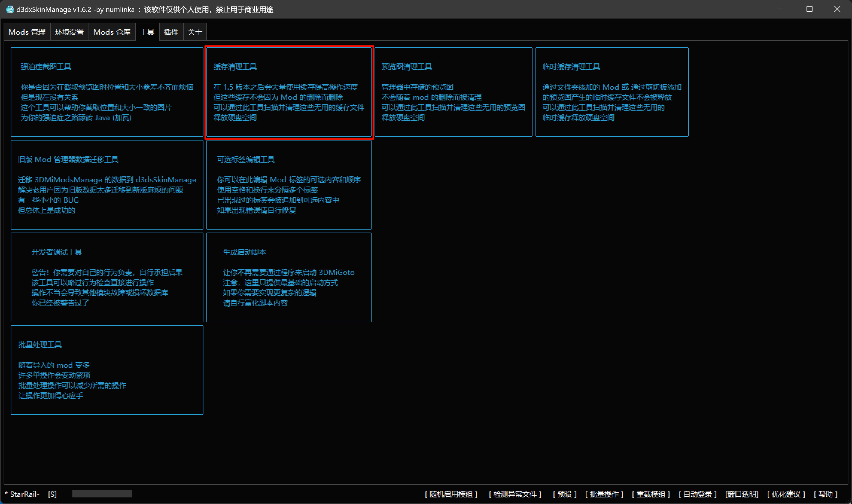Image resolution: width=852 pixels, height=504 pixels.
Task: Switch to the Mods 管理 tab
Action: tap(27, 32)
